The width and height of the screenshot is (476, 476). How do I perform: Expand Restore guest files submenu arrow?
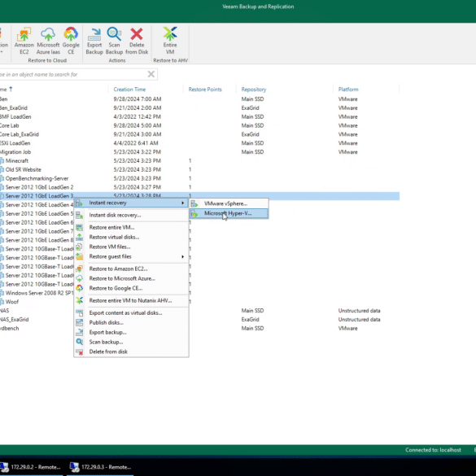pyautogui.click(x=183, y=257)
